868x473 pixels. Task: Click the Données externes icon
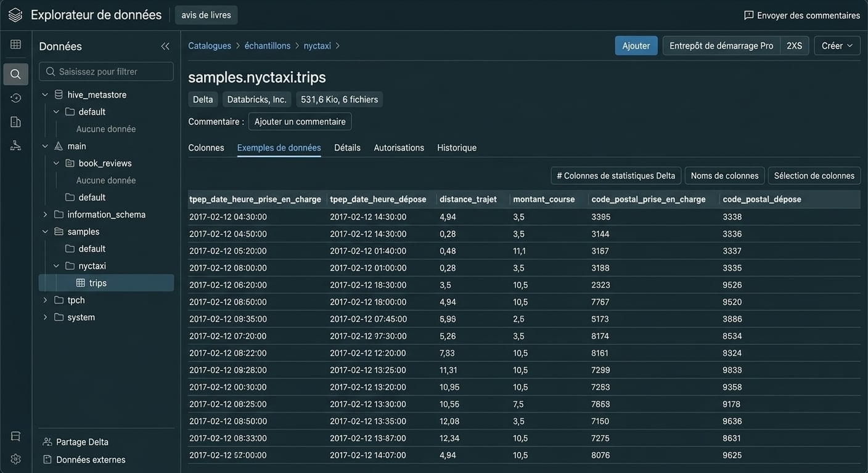click(47, 459)
